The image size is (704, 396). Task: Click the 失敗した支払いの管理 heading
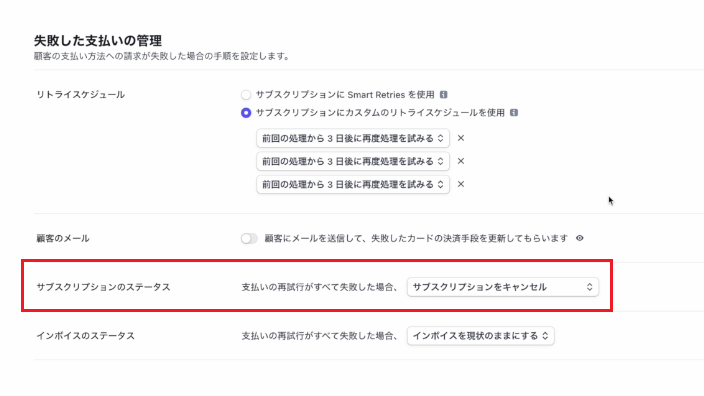[x=98, y=41]
